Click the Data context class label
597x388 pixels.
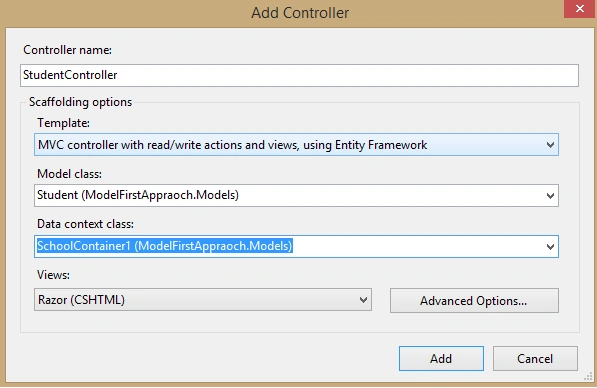click(85, 224)
